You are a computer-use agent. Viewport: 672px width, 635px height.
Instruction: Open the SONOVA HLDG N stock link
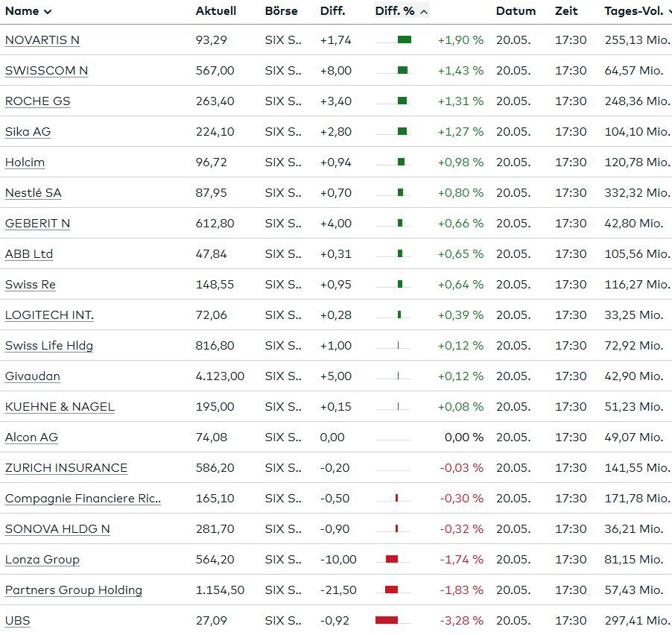click(x=57, y=528)
